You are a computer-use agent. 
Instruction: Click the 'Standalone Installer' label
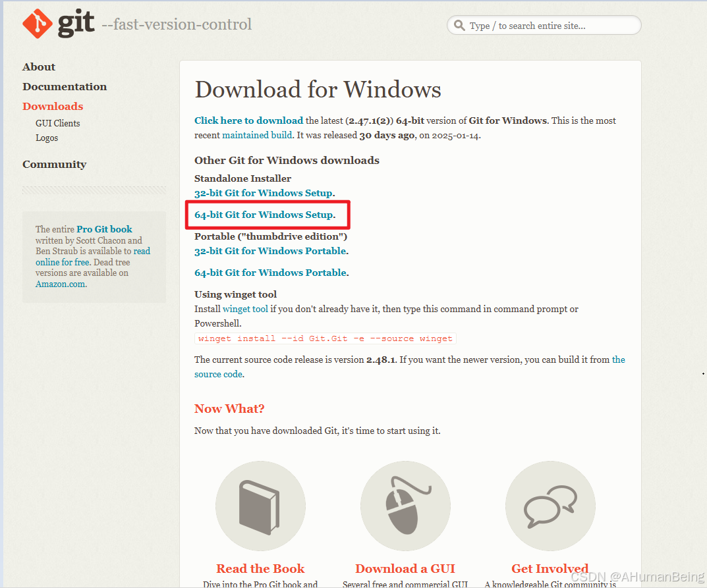tap(242, 178)
